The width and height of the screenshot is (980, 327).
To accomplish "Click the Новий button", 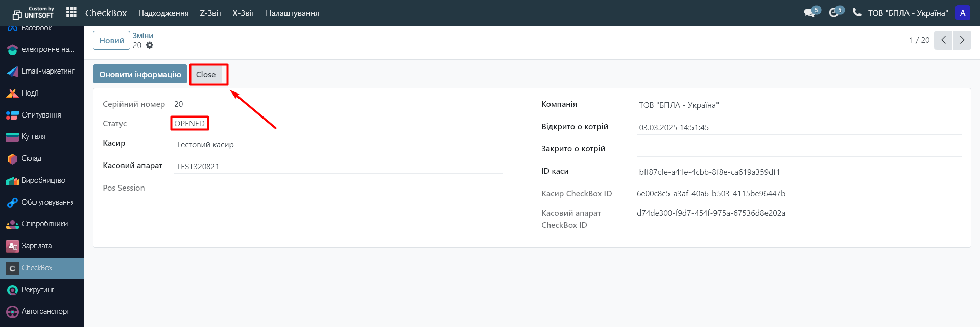I will (x=111, y=40).
